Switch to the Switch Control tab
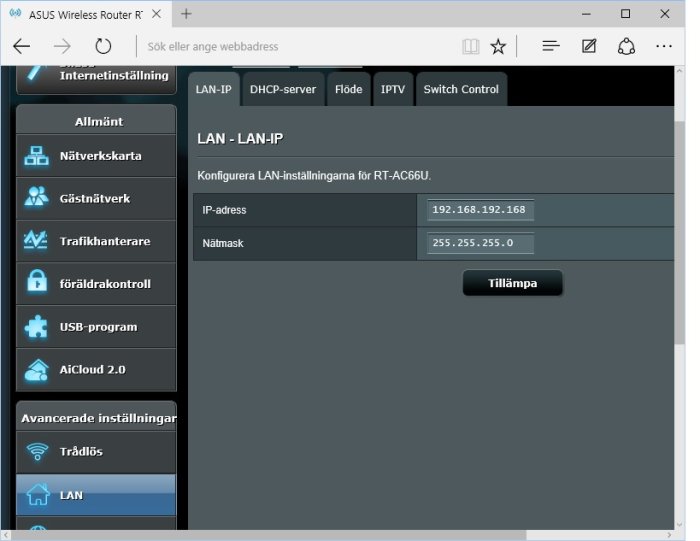Screen dimensions: 700x541 [461, 89]
